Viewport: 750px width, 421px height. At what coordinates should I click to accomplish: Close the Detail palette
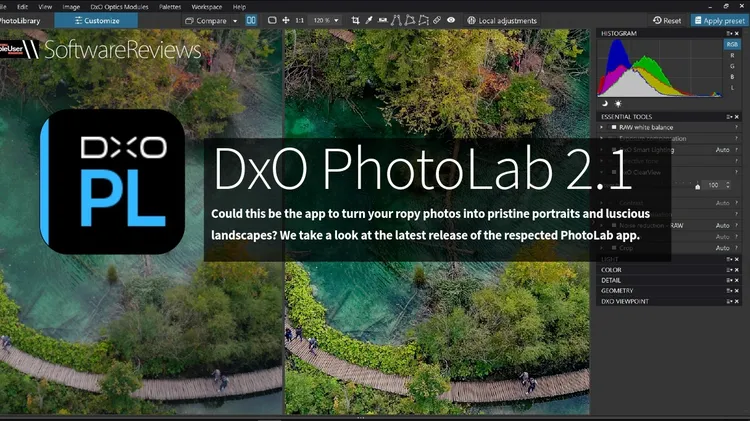(x=737, y=280)
